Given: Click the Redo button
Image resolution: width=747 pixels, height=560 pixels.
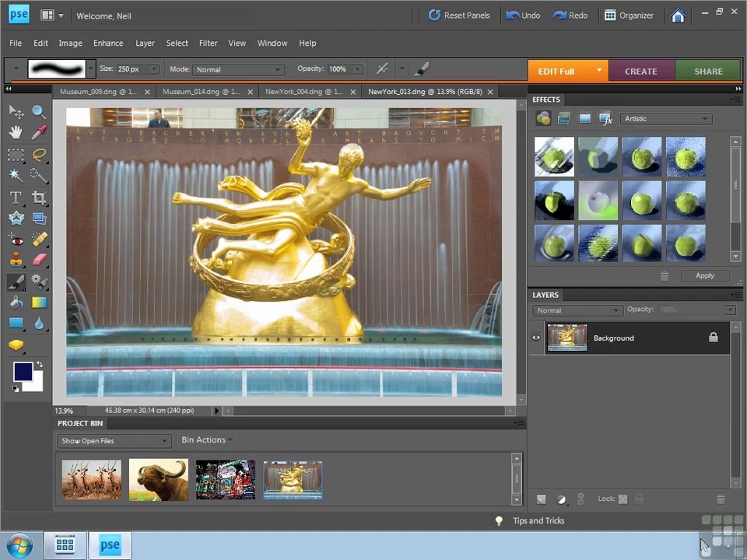Looking at the screenshot, I should [570, 16].
